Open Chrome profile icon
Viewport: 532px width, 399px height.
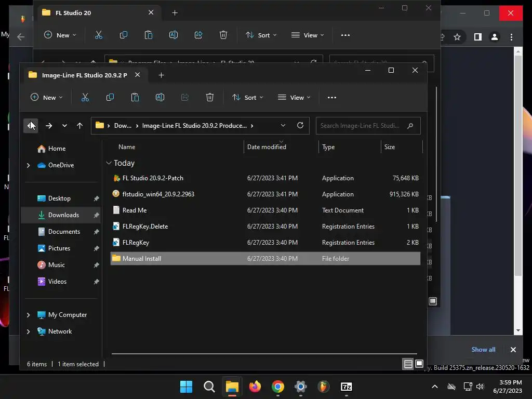(495, 37)
